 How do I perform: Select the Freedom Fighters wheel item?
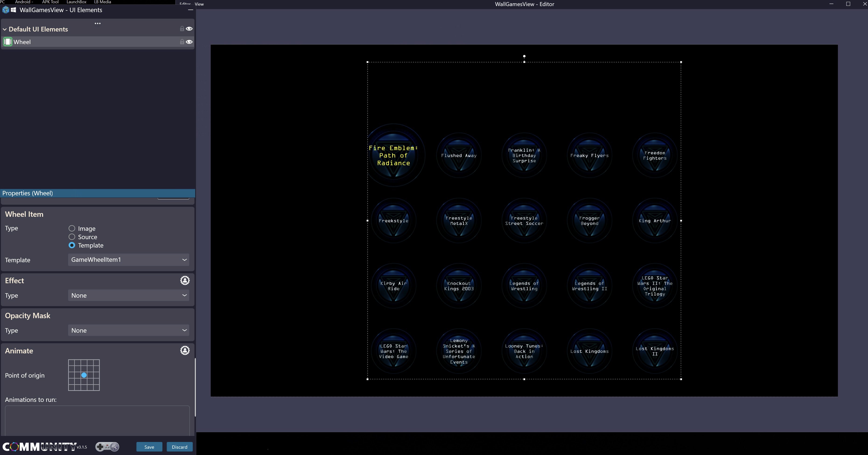(655, 155)
